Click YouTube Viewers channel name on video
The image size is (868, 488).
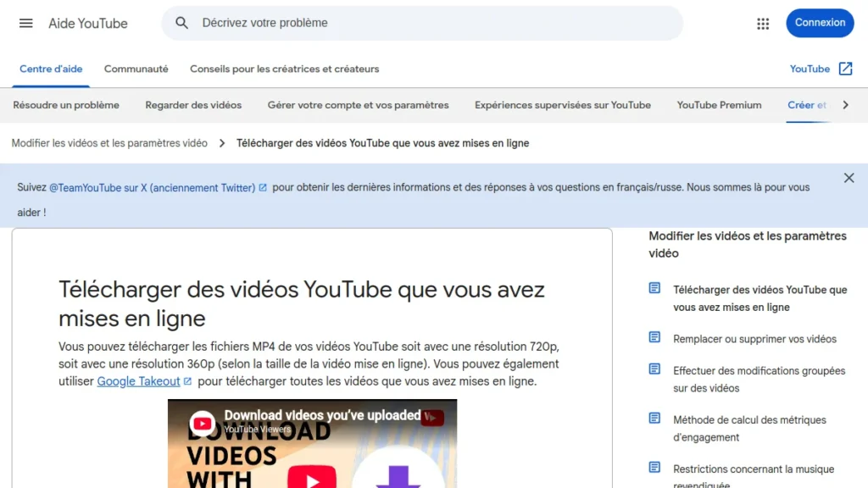(x=258, y=430)
